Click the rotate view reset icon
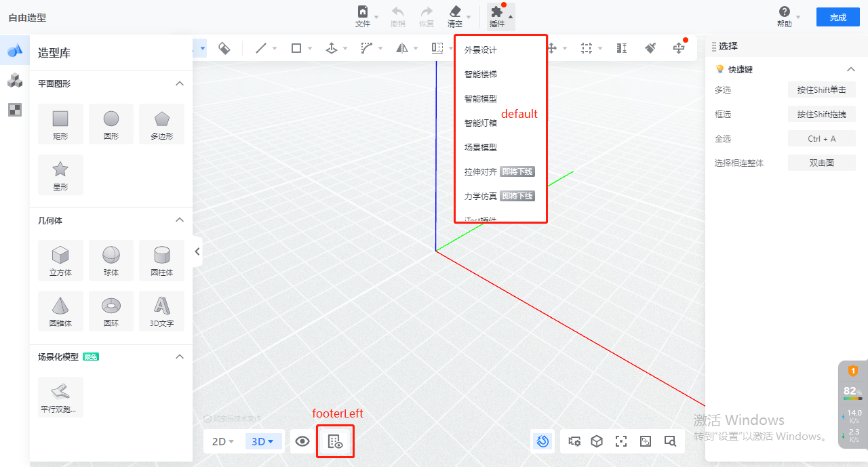 tap(542, 441)
